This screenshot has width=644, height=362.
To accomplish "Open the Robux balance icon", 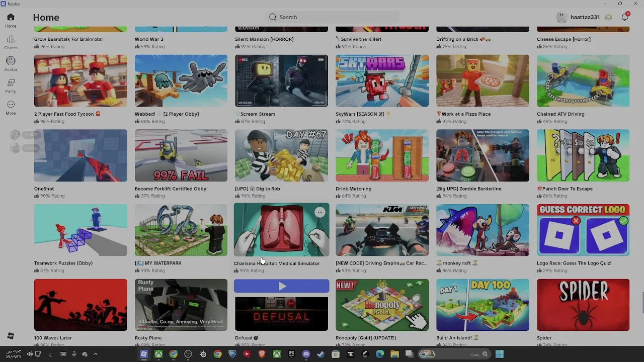I will (608, 17).
